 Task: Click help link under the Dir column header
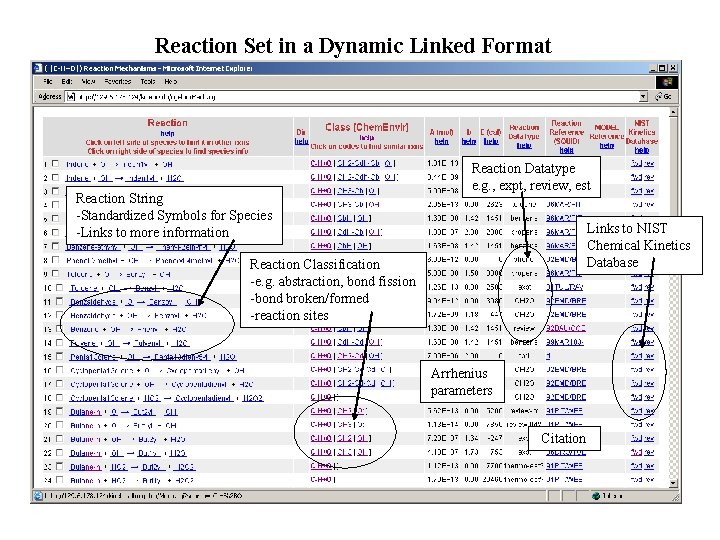301,141
